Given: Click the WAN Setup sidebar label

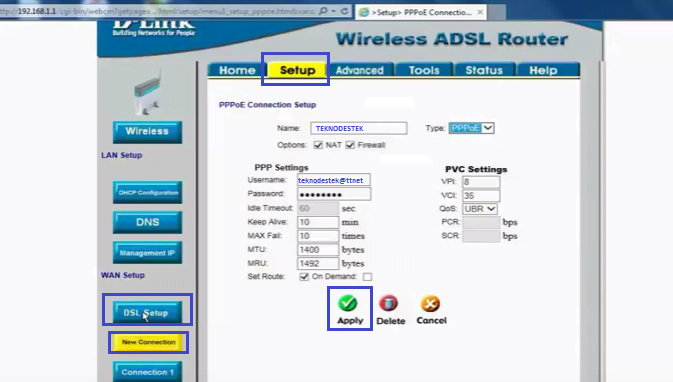Looking at the screenshot, I should tap(123, 275).
